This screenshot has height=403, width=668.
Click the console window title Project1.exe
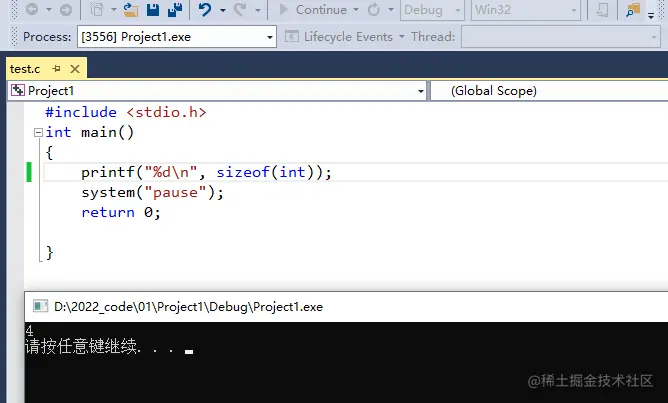[x=188, y=307]
